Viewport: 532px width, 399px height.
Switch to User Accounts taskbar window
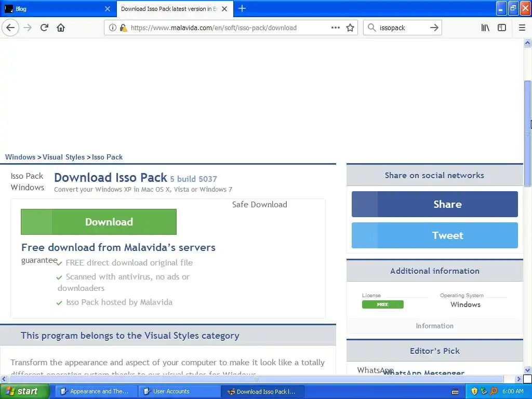click(179, 392)
